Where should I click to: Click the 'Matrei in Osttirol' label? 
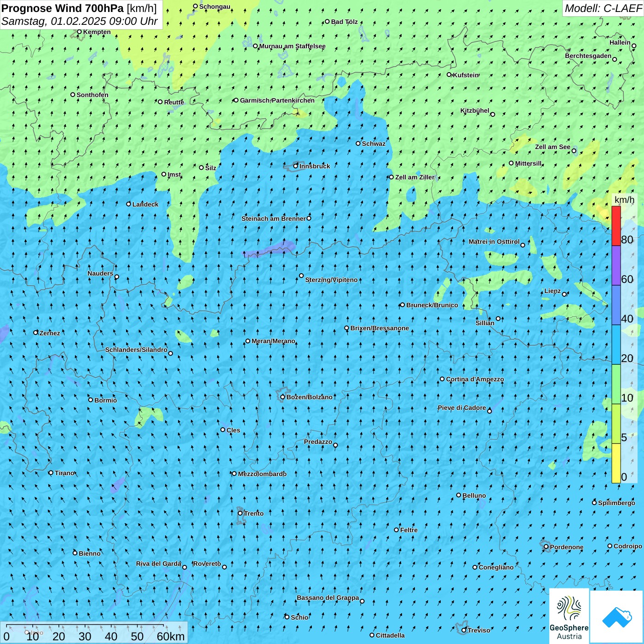coord(494,241)
